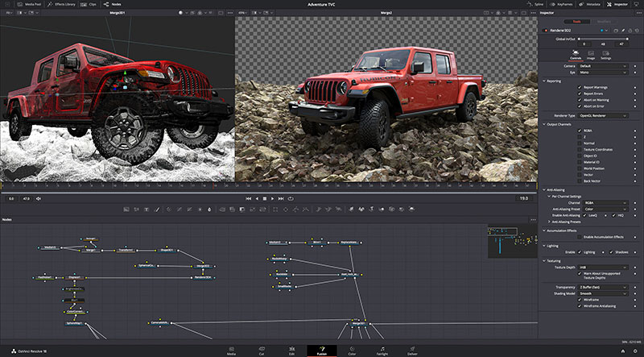The image size is (644, 357).
Task: Jump to last frame
Action: click(x=281, y=199)
